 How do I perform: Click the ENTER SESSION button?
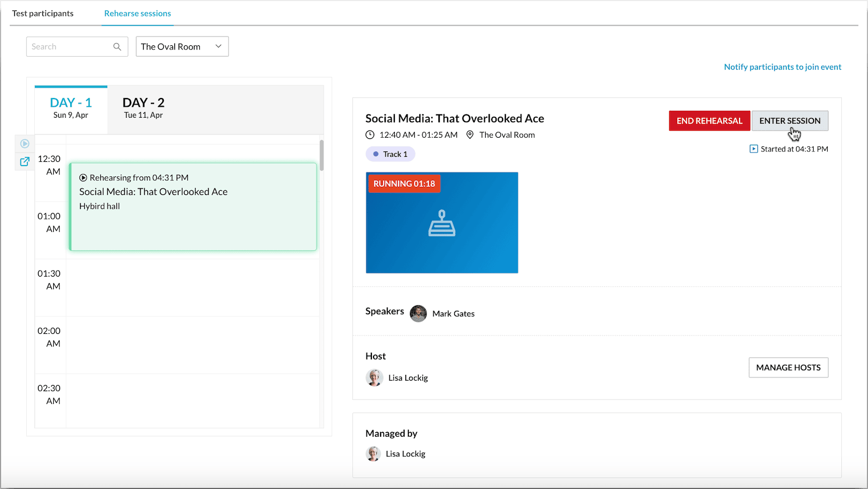tap(790, 121)
